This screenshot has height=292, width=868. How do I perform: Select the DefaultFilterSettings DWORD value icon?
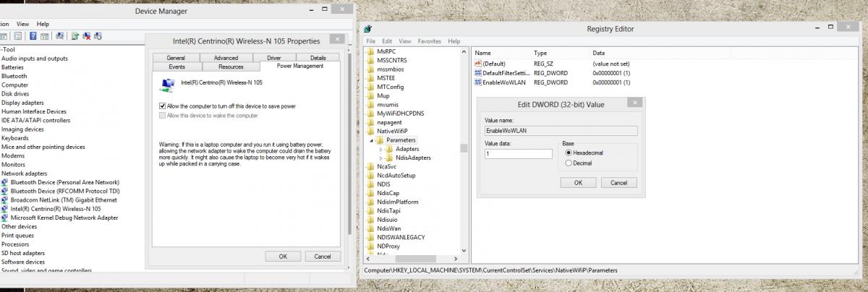click(478, 74)
